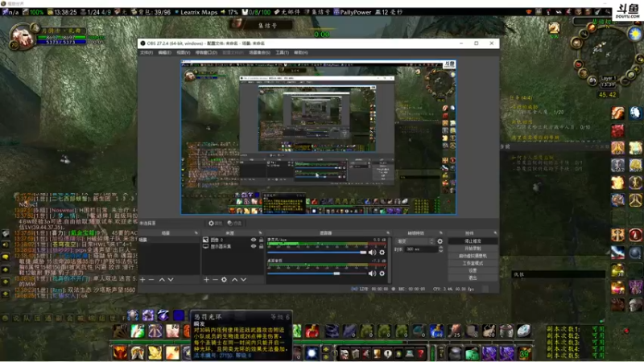This screenshot has width=644, height=362.
Task: Open the OBS 停靠窗口(D) menu
Action: coord(206,52)
